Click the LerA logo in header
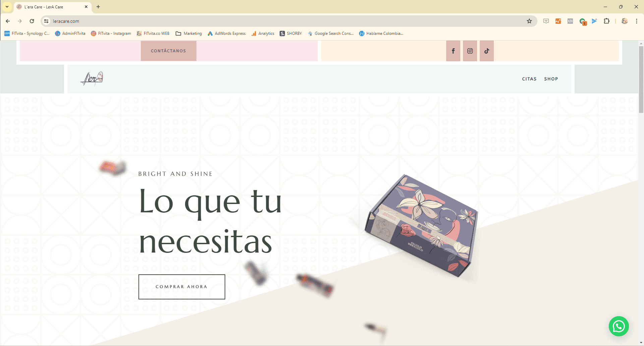The image size is (644, 346). pos(92,79)
